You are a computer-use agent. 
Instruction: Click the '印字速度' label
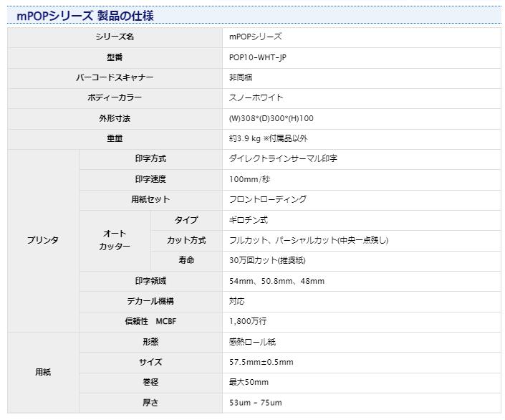click(150, 179)
